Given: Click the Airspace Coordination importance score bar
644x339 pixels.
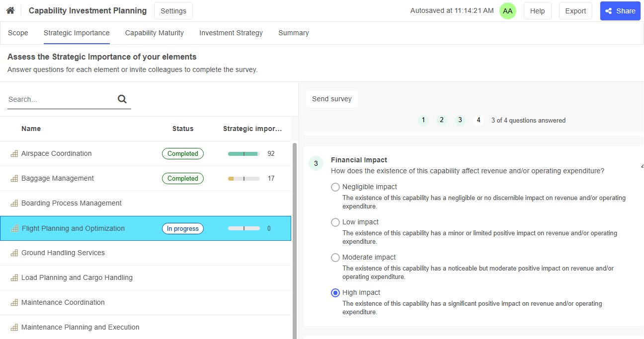Looking at the screenshot, I should 243,154.
